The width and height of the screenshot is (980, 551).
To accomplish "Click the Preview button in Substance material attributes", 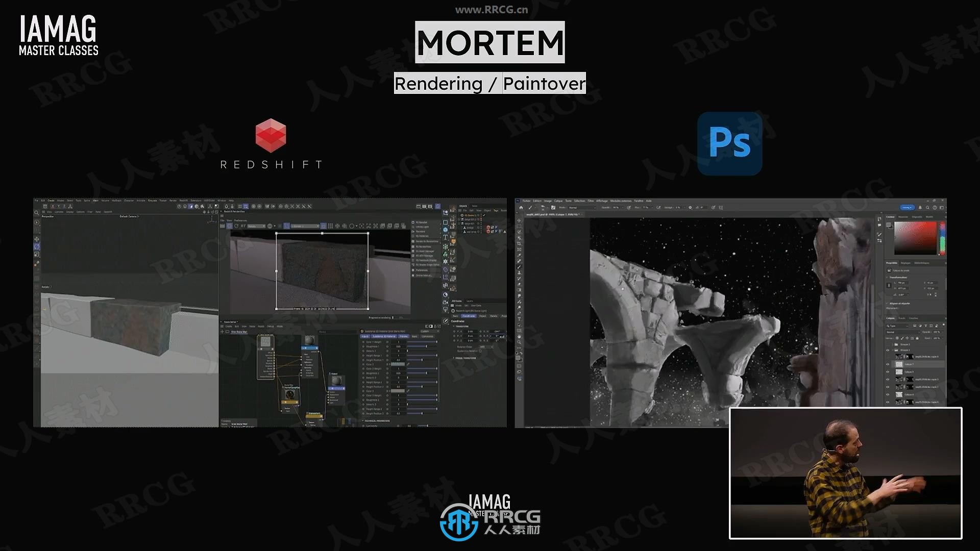I will (403, 337).
